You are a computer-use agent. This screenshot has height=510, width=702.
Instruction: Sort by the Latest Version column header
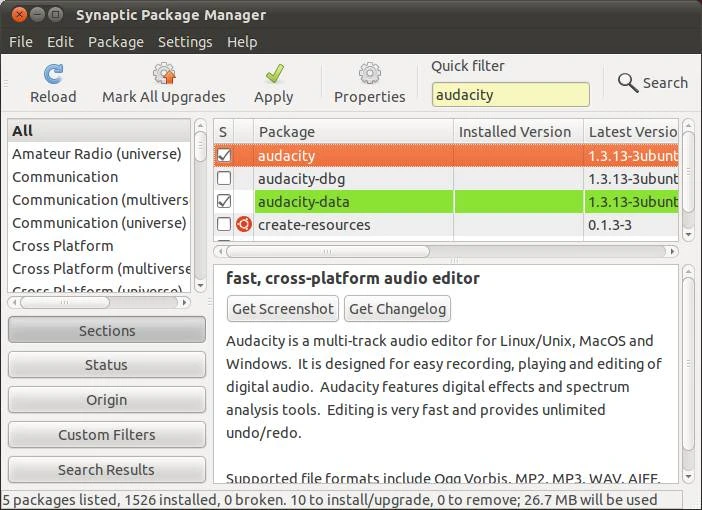(x=631, y=132)
